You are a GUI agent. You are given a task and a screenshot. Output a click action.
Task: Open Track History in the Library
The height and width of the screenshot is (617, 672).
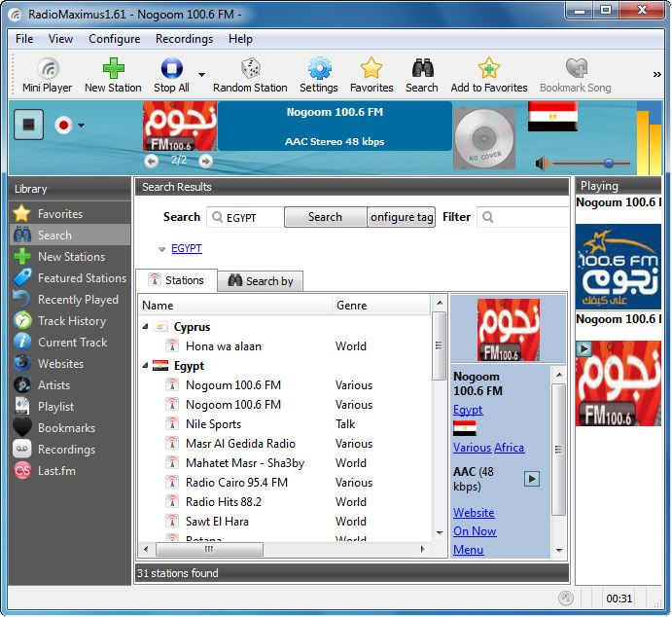70,321
